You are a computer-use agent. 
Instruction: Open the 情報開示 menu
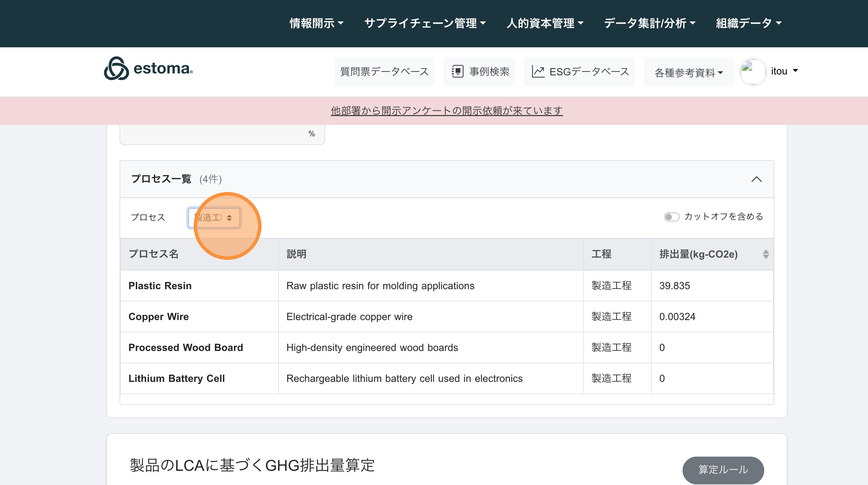point(316,23)
